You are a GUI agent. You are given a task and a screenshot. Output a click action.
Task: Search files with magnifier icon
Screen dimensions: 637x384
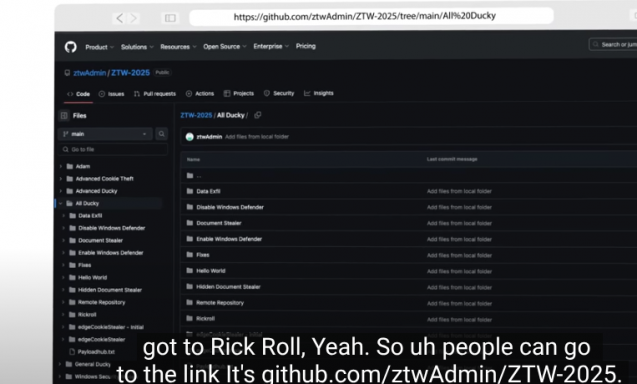[162, 134]
